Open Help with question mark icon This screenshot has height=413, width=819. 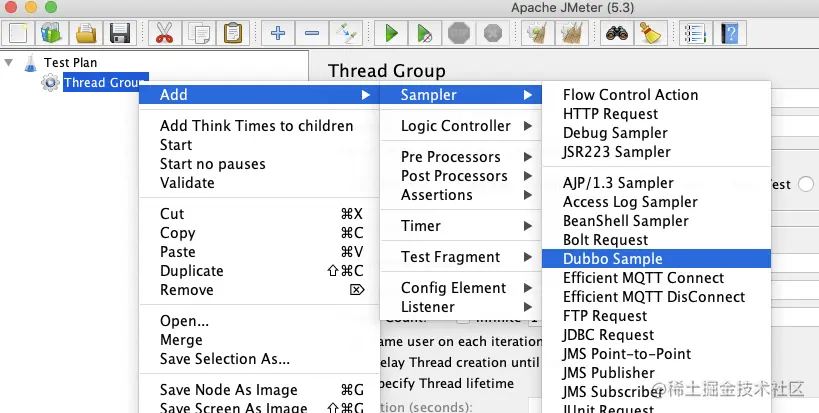coord(729,33)
